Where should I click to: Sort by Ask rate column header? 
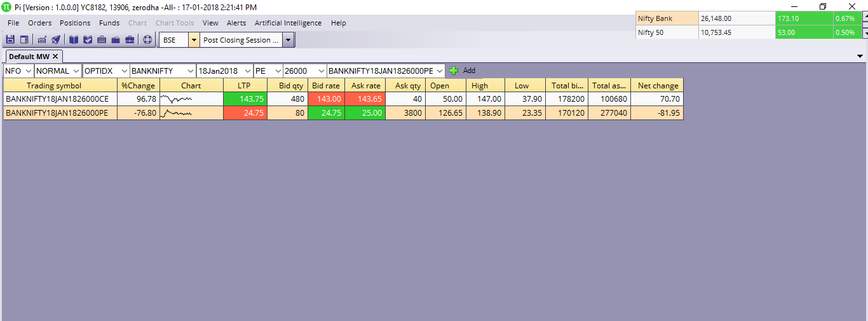pyautogui.click(x=365, y=86)
